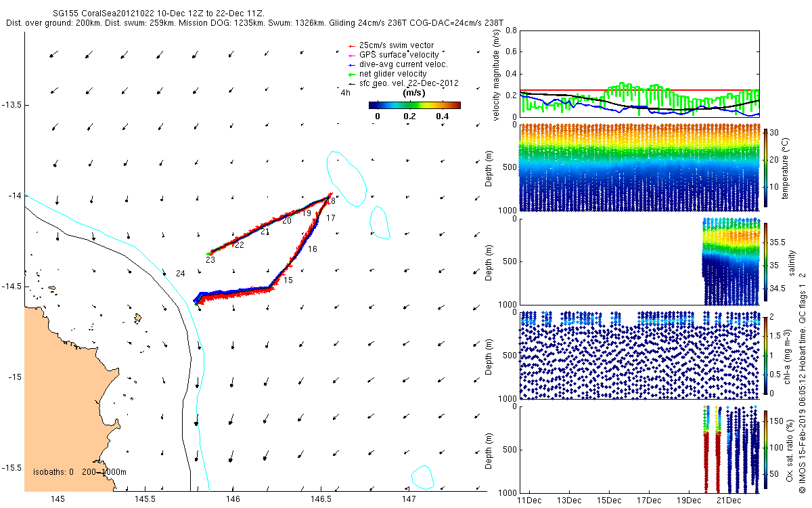Click the temperature colorbar
Screen dimensions: 812x508
(x=766, y=167)
